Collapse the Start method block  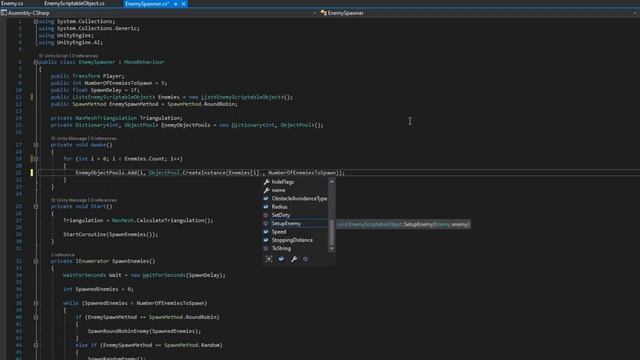pyautogui.click(x=36, y=207)
